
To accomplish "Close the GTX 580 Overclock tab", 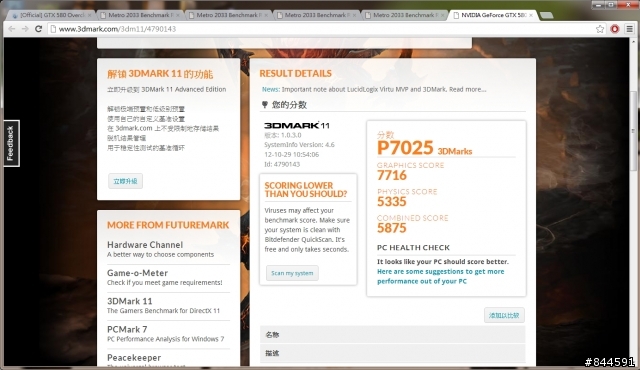I will pos(89,15).
